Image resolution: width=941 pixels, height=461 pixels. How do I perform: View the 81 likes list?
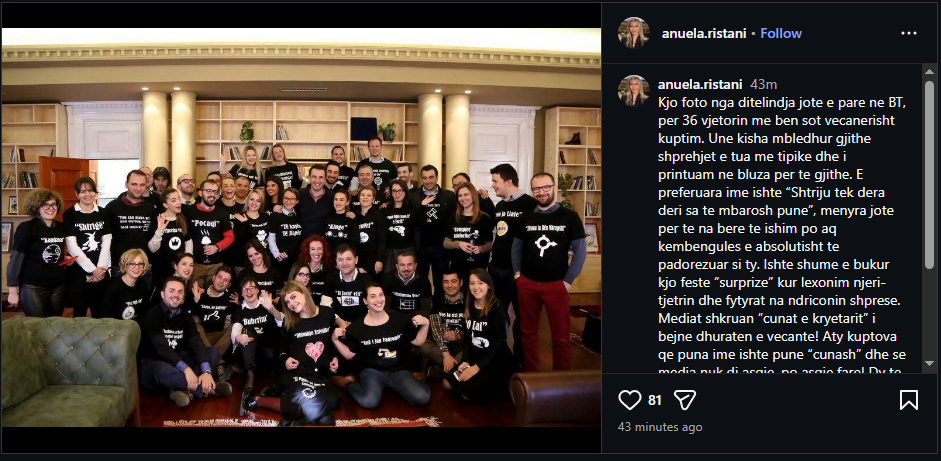(655, 400)
